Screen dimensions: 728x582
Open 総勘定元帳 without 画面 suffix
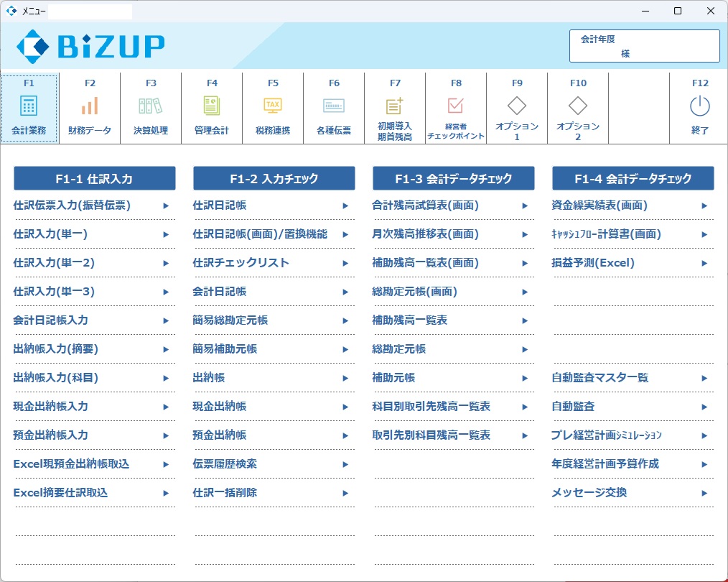click(399, 348)
